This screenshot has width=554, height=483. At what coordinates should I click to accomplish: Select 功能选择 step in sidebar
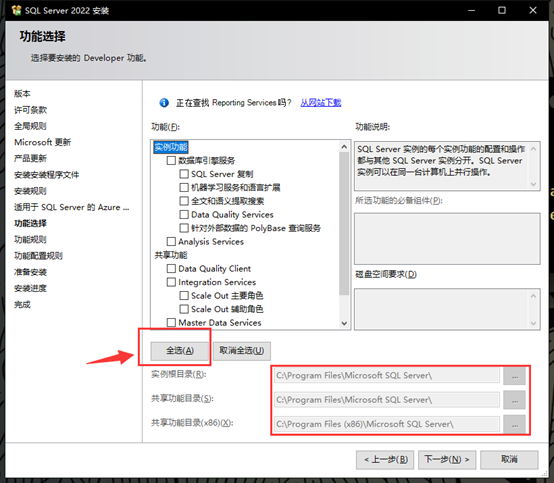[30, 223]
